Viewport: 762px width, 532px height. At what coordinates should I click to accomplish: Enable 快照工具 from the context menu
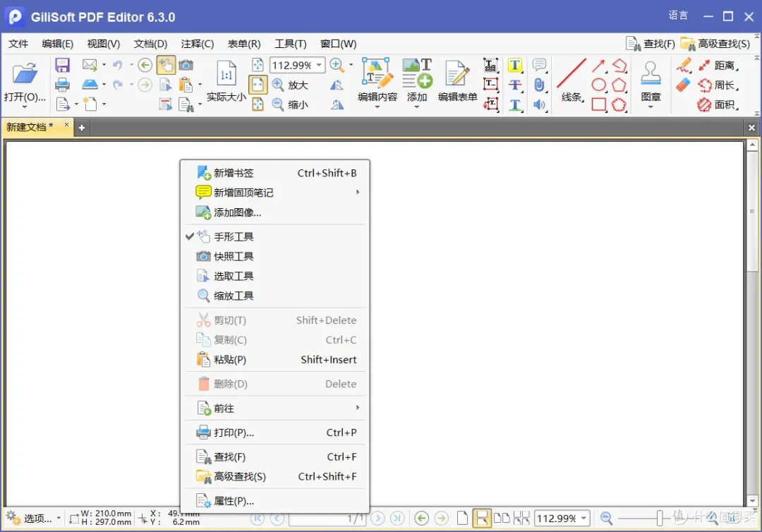234,255
